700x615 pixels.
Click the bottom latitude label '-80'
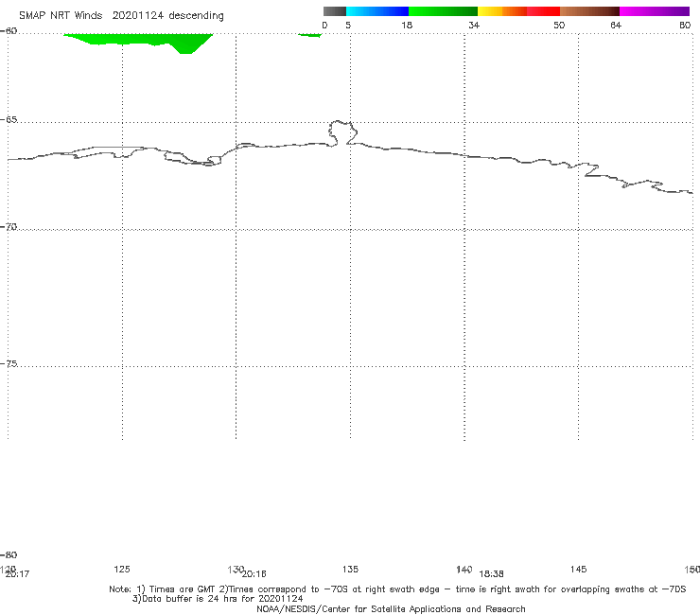point(9,554)
